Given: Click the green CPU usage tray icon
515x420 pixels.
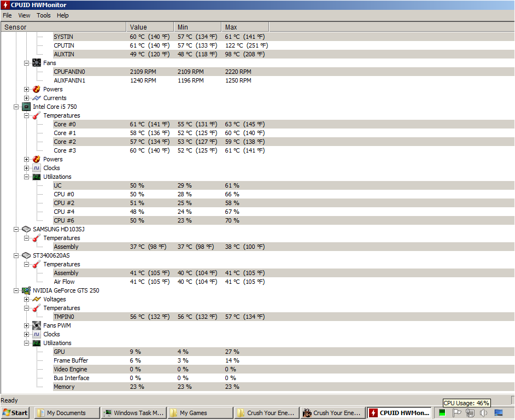Looking at the screenshot, I should click(x=442, y=412).
